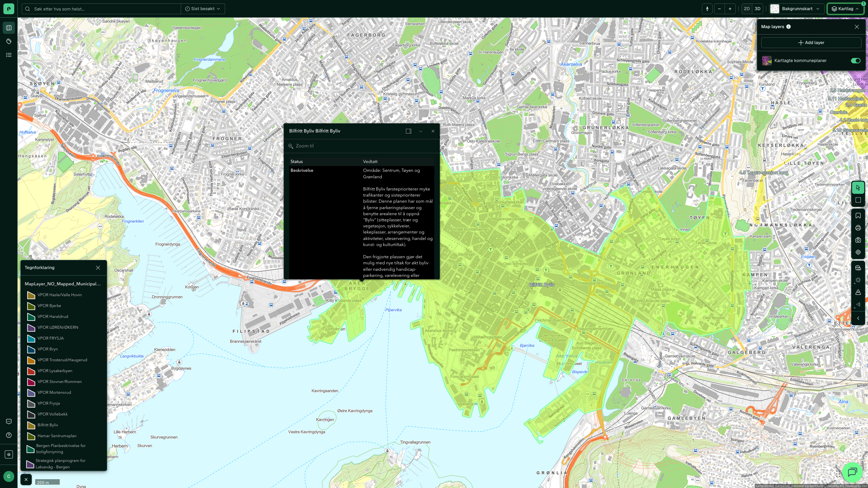Click the locate target tool
Image resolution: width=868 pixels, height=488 pixels.
[858, 252]
